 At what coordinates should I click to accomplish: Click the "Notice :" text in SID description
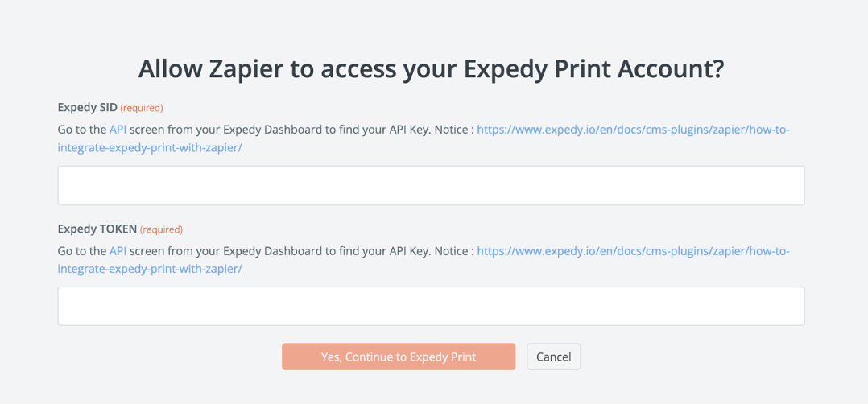pyautogui.click(x=453, y=130)
